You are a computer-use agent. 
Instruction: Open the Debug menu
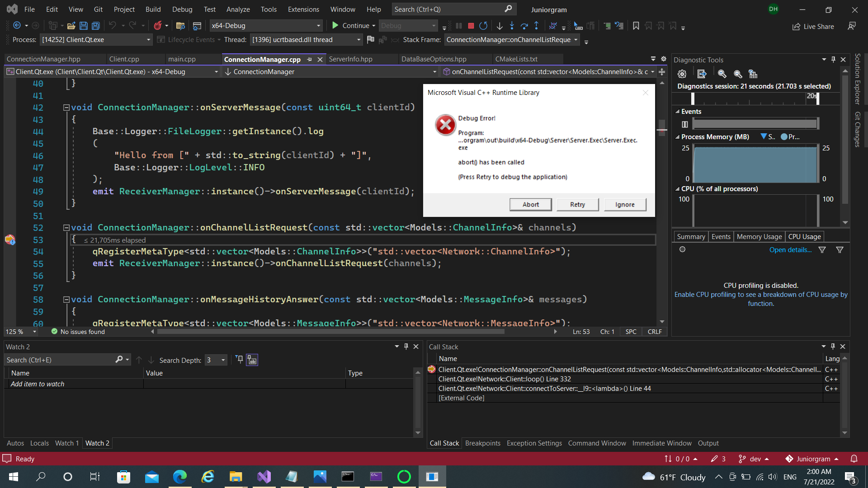(182, 9)
